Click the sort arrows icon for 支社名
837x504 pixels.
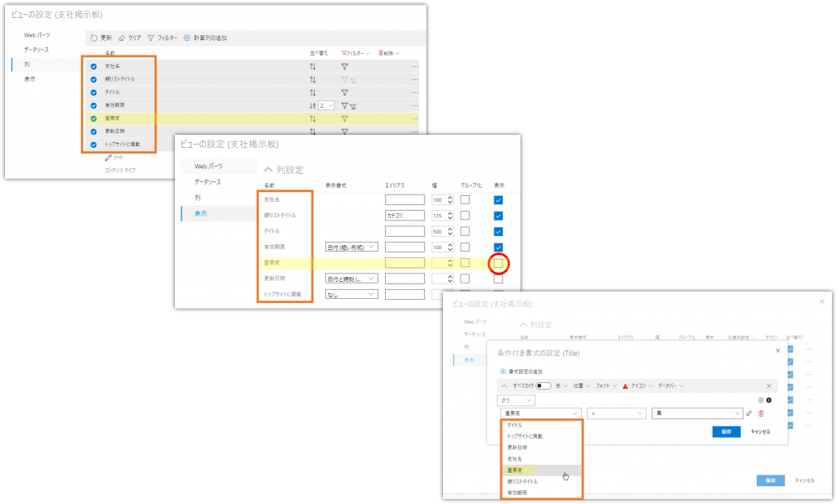pos(312,66)
